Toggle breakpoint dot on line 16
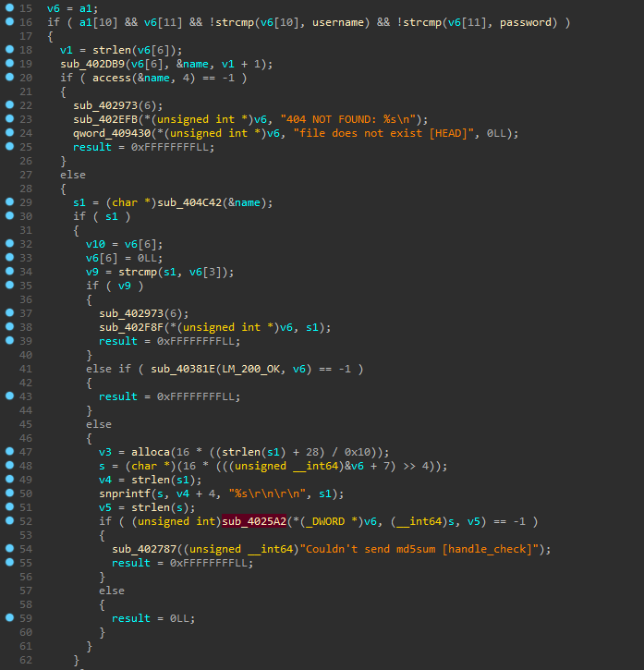 9,21
